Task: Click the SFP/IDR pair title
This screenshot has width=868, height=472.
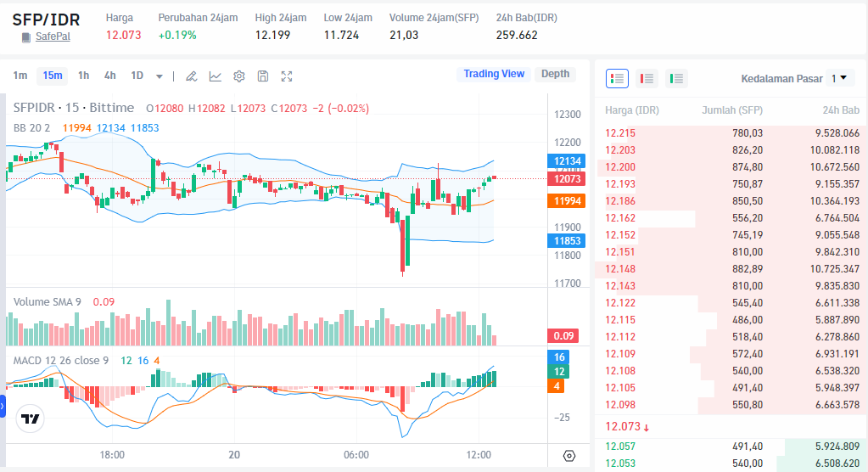Action: (x=46, y=20)
